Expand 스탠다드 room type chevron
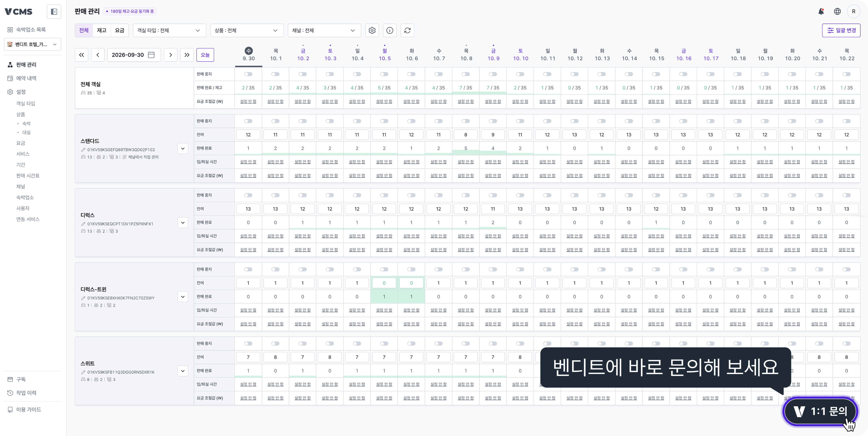Viewport: 868px width, 436px height. click(183, 148)
